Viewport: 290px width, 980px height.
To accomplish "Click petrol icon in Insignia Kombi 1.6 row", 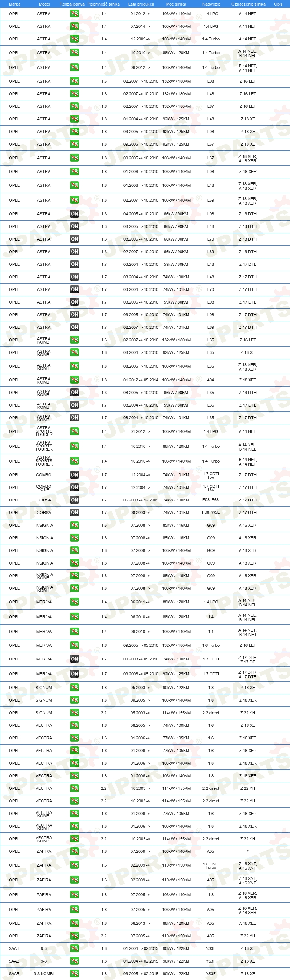I will tap(75, 576).
